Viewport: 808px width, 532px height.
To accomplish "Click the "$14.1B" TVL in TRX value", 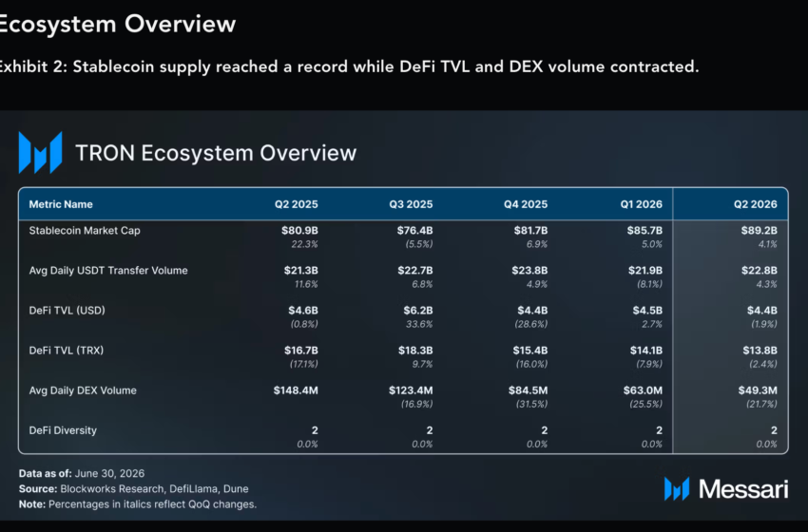I will click(x=646, y=351).
